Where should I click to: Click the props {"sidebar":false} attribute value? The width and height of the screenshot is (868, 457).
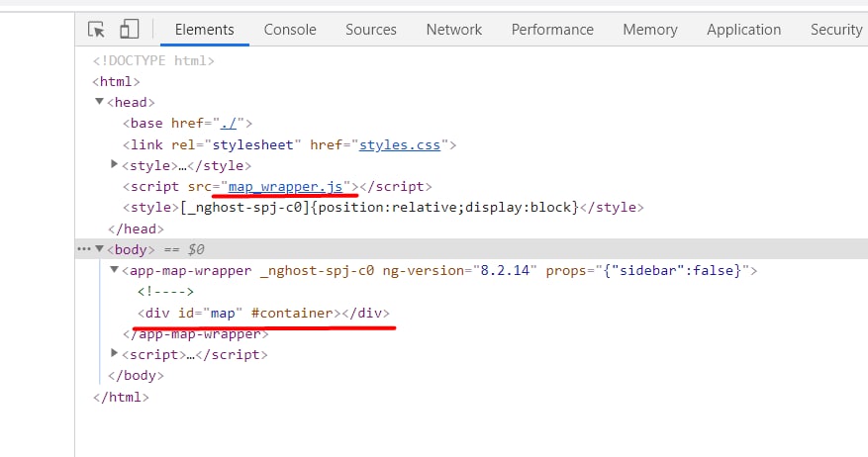coord(672,271)
